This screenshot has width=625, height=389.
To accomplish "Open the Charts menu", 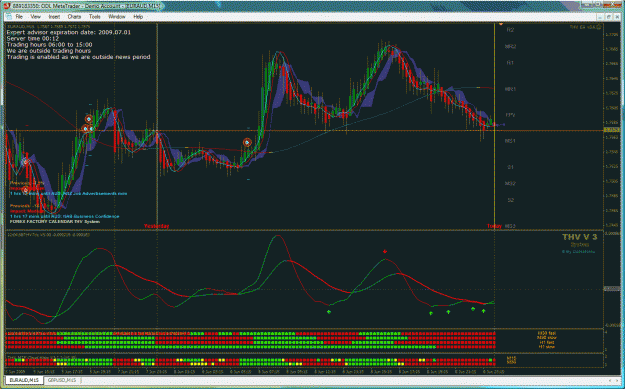I will tap(74, 17).
